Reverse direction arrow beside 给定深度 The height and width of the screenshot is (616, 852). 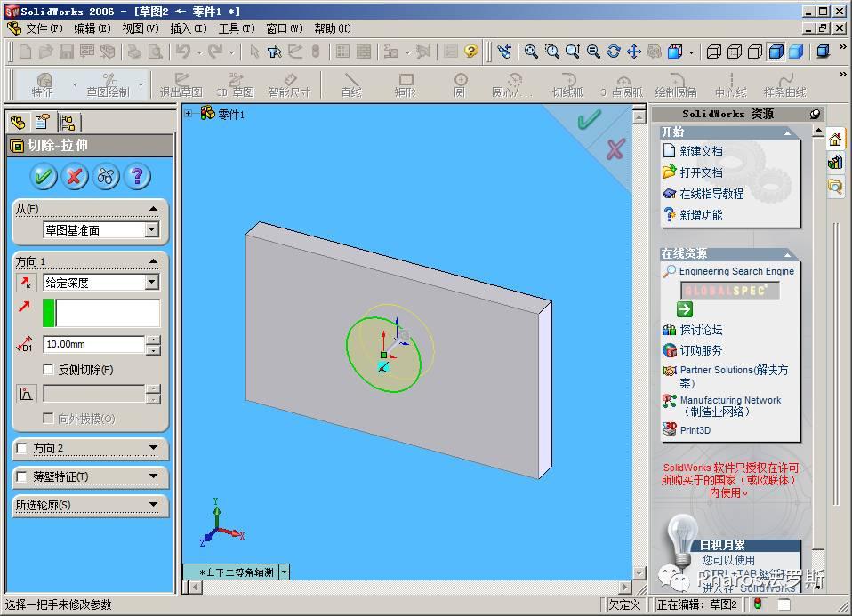pyautogui.click(x=26, y=282)
